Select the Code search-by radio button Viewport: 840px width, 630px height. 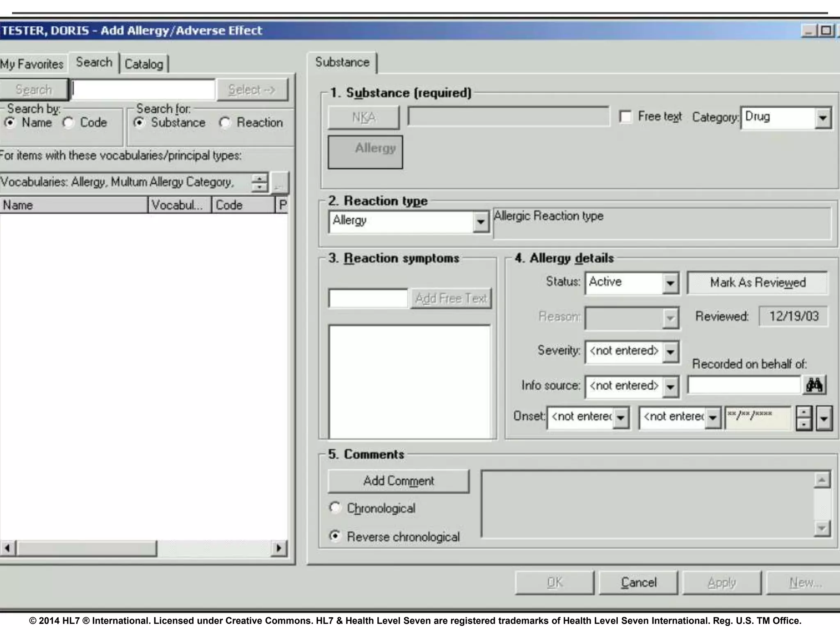(68, 123)
